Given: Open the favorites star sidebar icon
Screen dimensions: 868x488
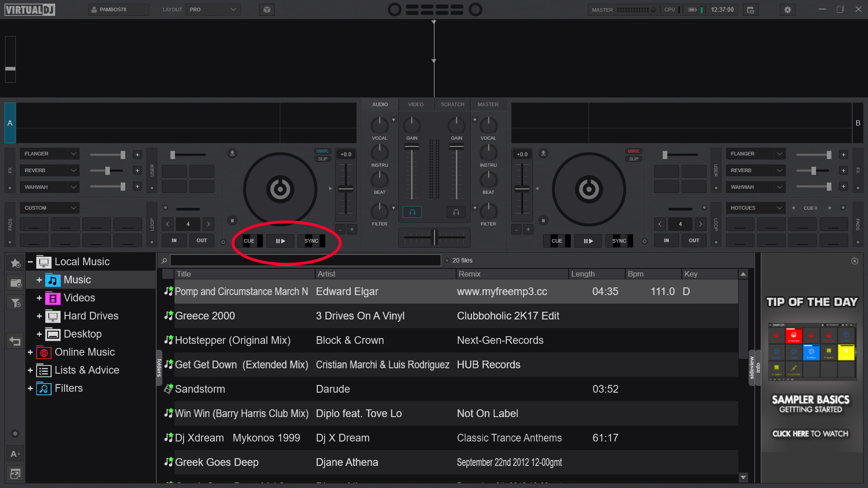Looking at the screenshot, I should (15, 263).
